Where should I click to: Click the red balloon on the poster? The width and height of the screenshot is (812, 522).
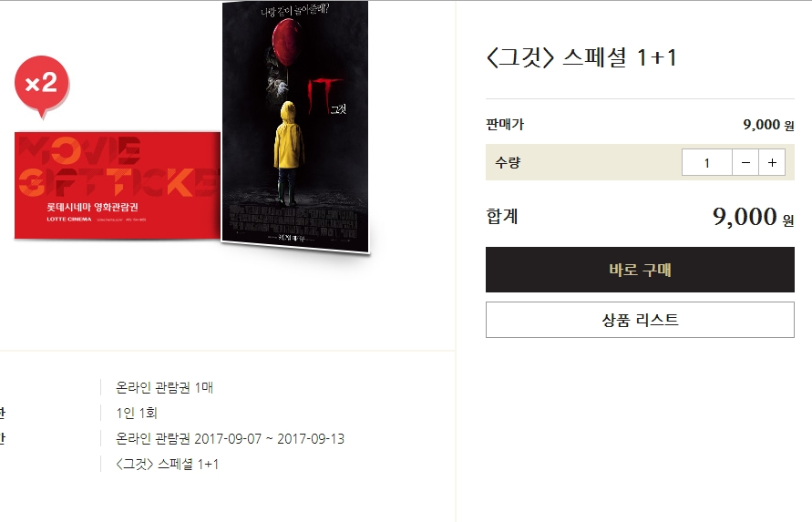[x=286, y=41]
